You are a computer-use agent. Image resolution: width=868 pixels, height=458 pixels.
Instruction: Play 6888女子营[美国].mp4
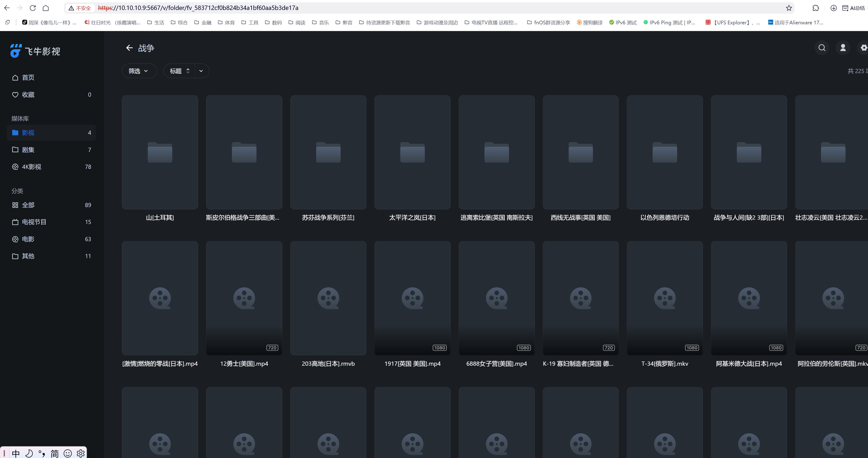pyautogui.click(x=497, y=298)
